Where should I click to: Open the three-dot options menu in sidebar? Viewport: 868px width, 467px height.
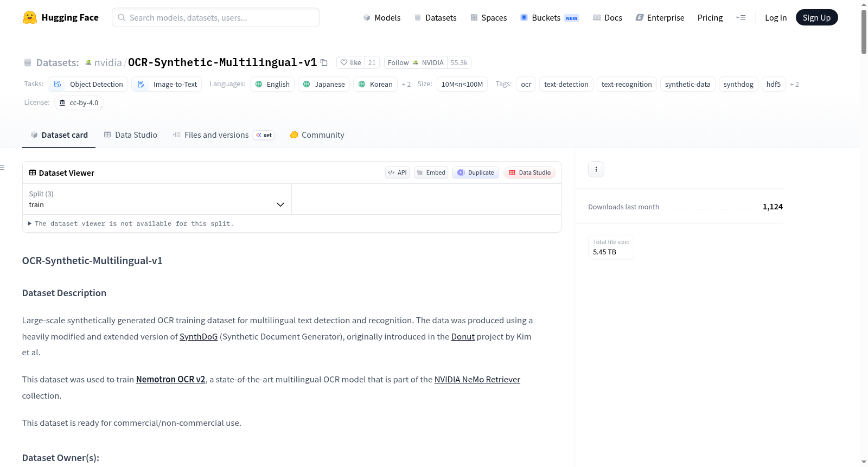click(x=596, y=169)
